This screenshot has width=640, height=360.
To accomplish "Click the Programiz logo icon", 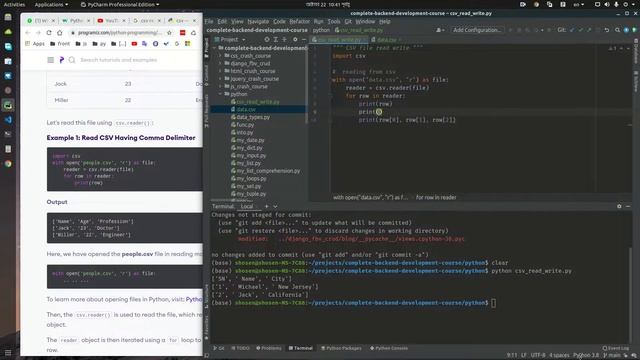I will coord(62,60).
